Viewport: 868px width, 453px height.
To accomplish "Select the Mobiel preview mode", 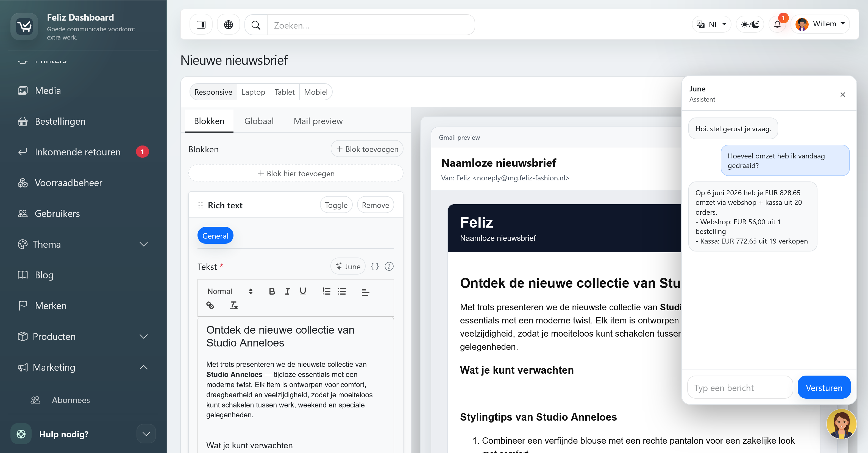I will pyautogui.click(x=316, y=92).
